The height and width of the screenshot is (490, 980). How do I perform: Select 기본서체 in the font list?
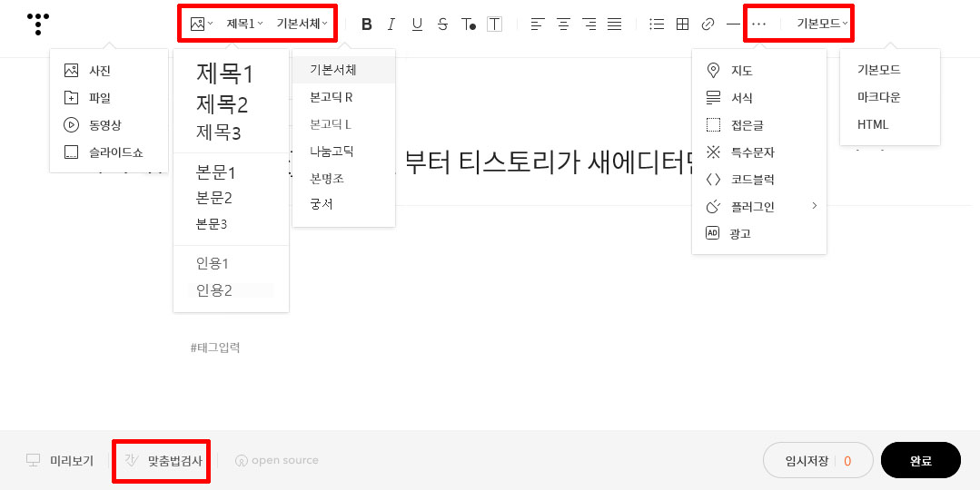pyautogui.click(x=343, y=70)
